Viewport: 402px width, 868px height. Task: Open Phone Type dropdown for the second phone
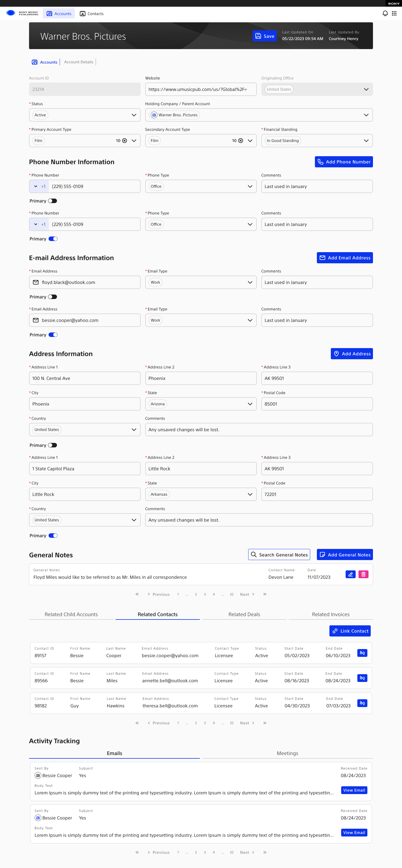[201, 225]
